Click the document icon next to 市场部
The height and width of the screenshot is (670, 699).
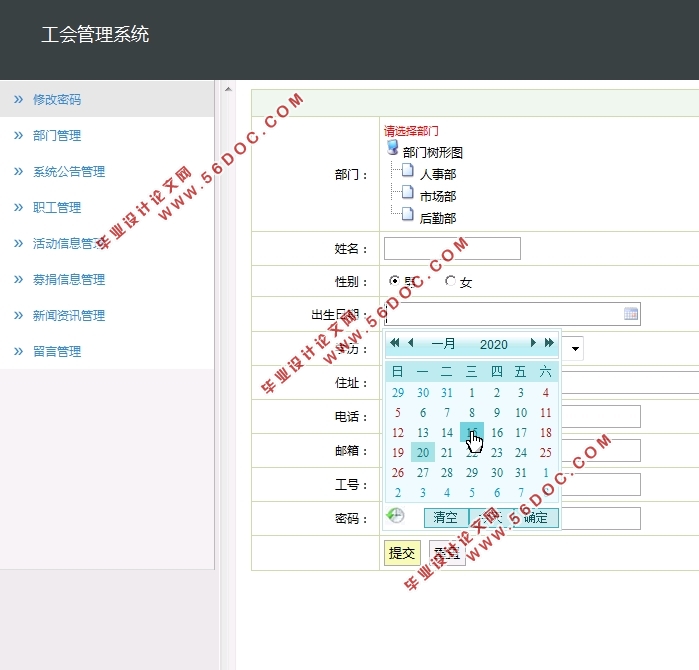point(407,192)
